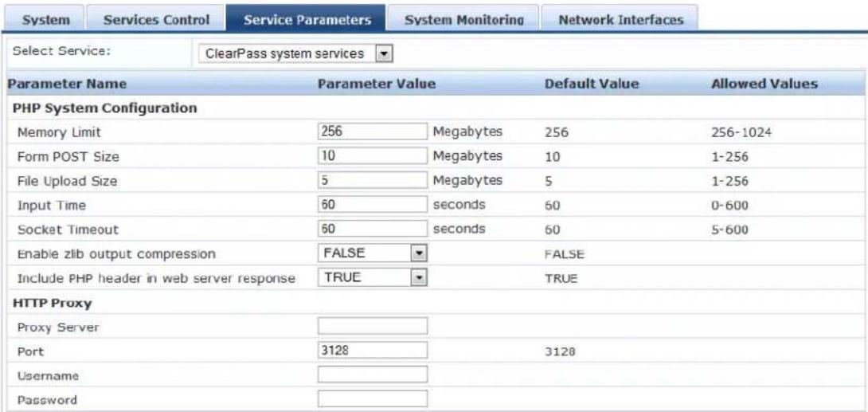Click the Input Time value field

point(373,205)
